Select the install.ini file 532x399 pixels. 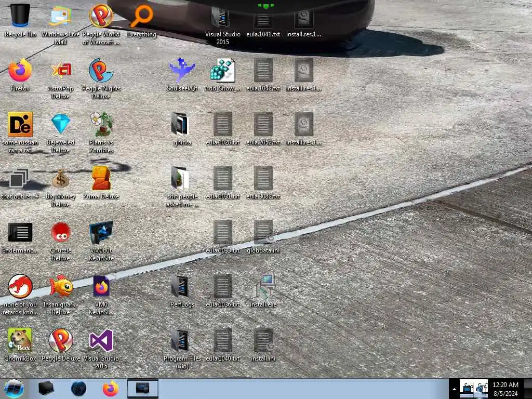click(x=263, y=345)
